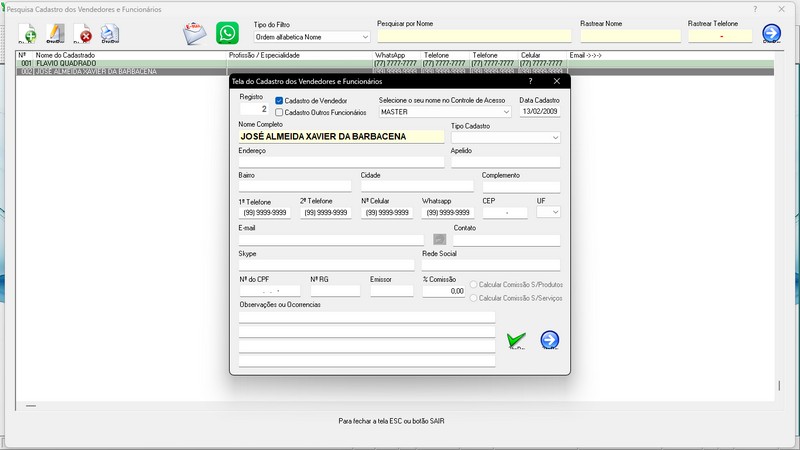This screenshot has height=450, width=800.
Task: Click the Complemento input field
Action: click(521, 186)
